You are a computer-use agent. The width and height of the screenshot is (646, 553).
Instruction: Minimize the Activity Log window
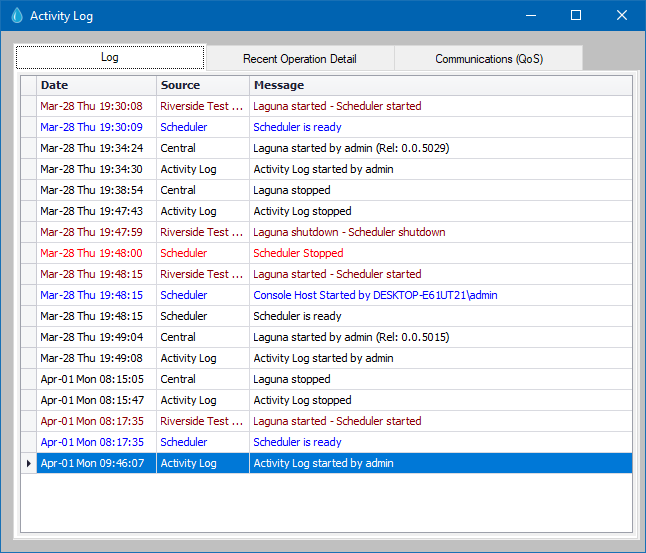click(531, 16)
